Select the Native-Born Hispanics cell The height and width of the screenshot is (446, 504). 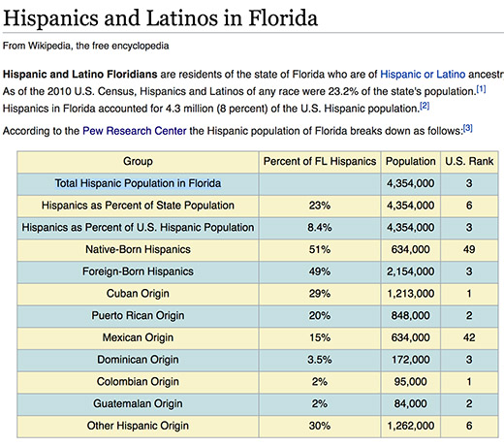[138, 249]
